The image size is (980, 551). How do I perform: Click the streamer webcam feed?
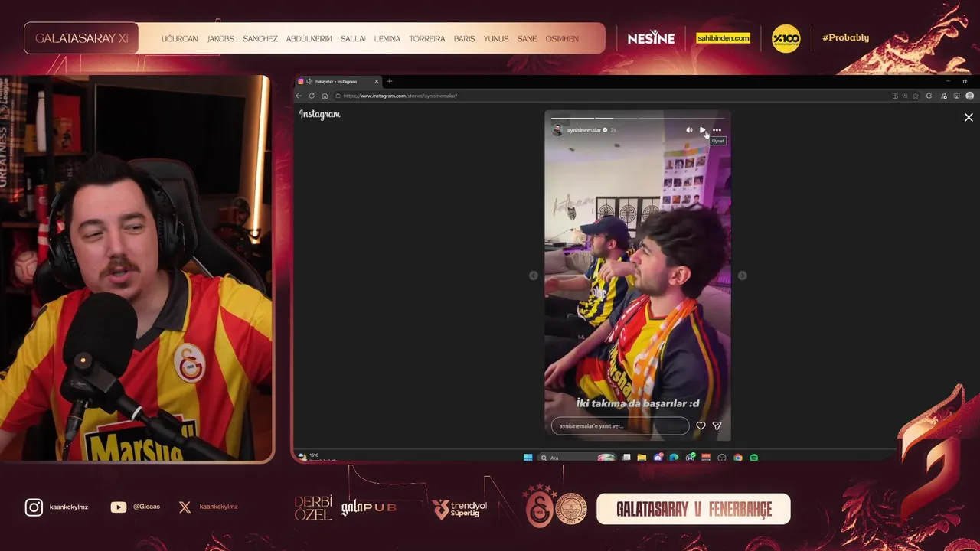(x=136, y=269)
